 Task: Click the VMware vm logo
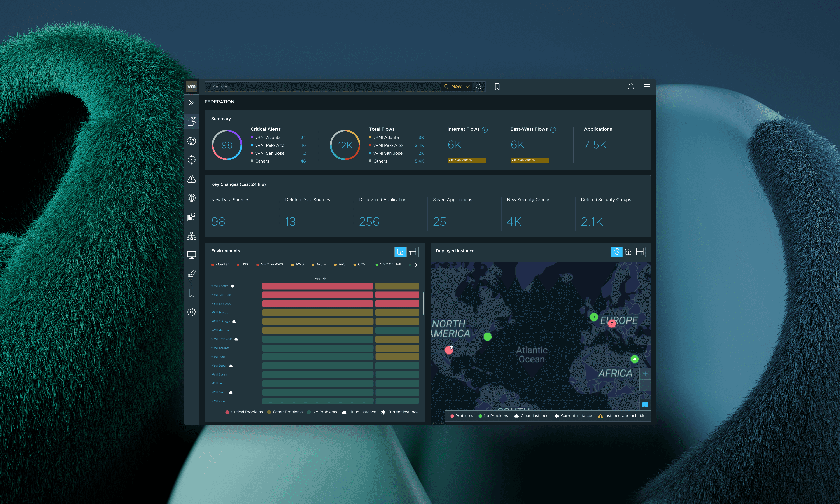click(x=191, y=87)
